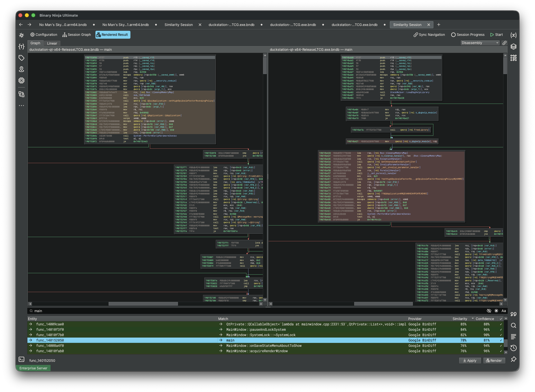Toggle the crossed-eye filter visibility icon
This screenshot has width=535, height=392.
click(489, 311)
